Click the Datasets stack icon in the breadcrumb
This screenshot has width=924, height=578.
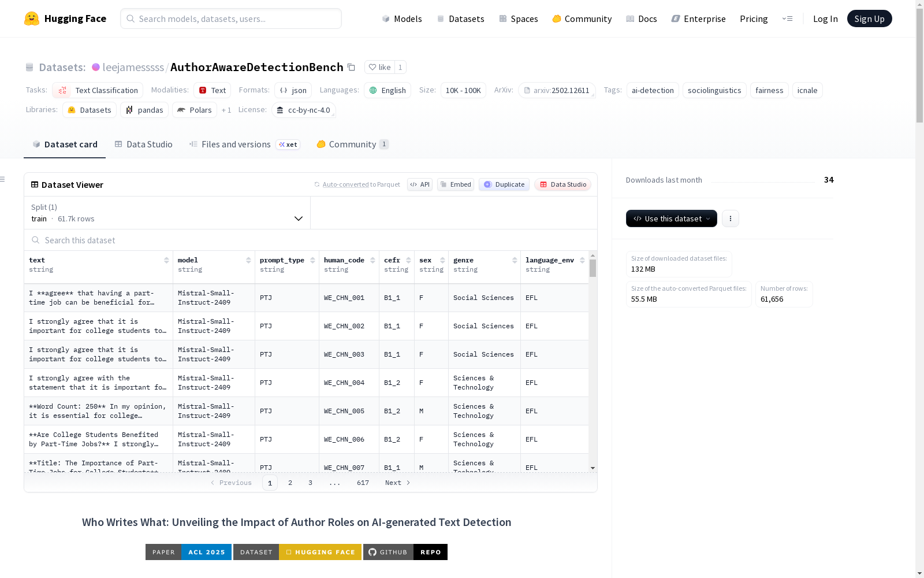[29, 67]
